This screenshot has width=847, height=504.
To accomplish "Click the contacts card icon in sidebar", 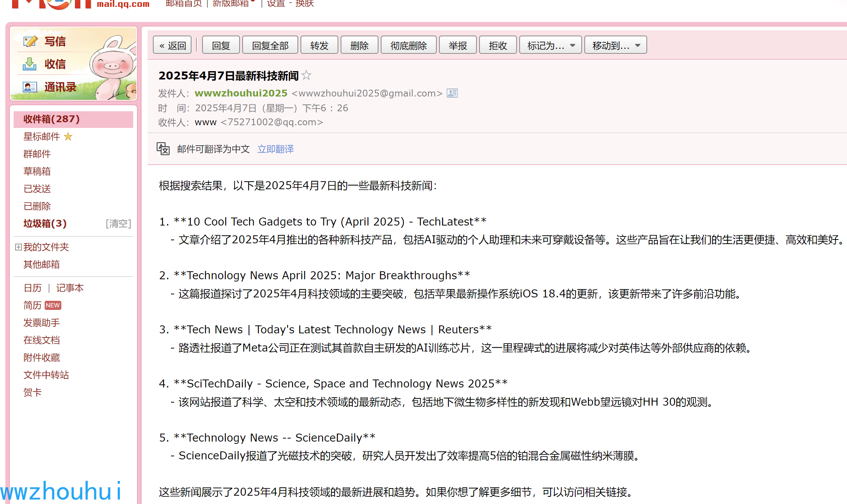I will tap(30, 87).
